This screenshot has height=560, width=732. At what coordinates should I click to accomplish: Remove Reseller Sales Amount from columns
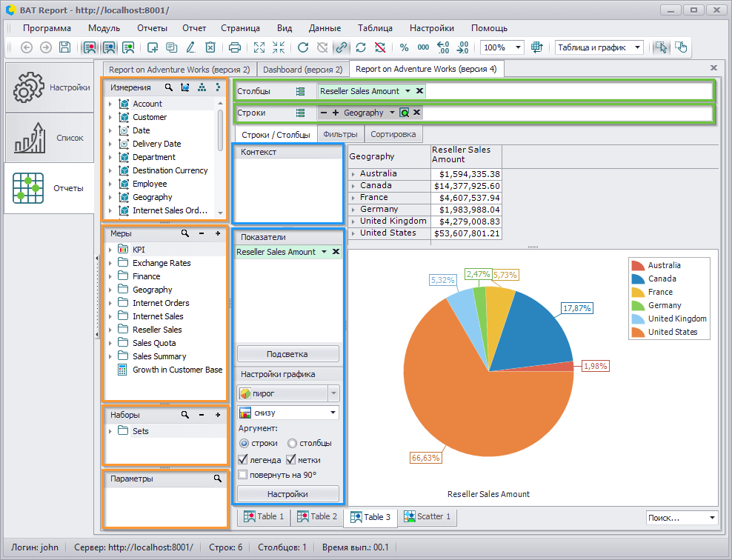(x=419, y=91)
